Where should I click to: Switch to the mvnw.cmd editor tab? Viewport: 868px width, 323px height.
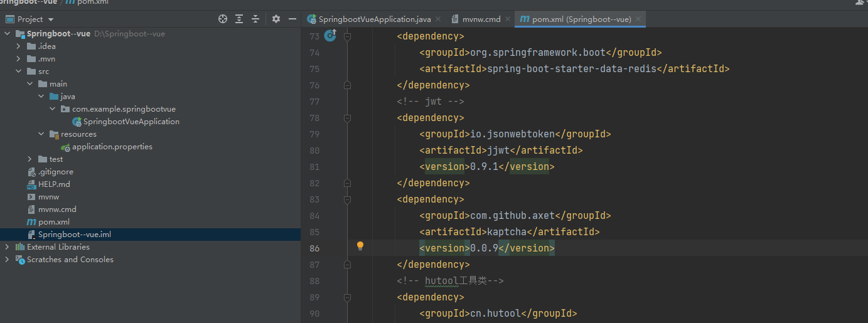coord(481,19)
